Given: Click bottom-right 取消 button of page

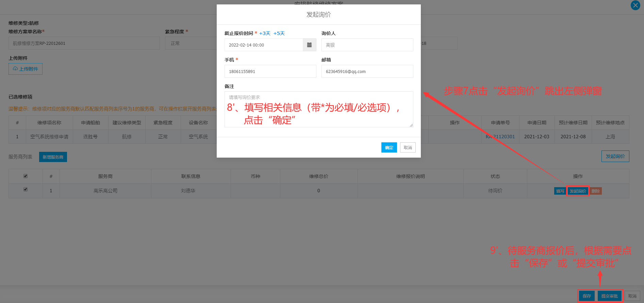Looking at the screenshot, I should [x=632, y=296].
